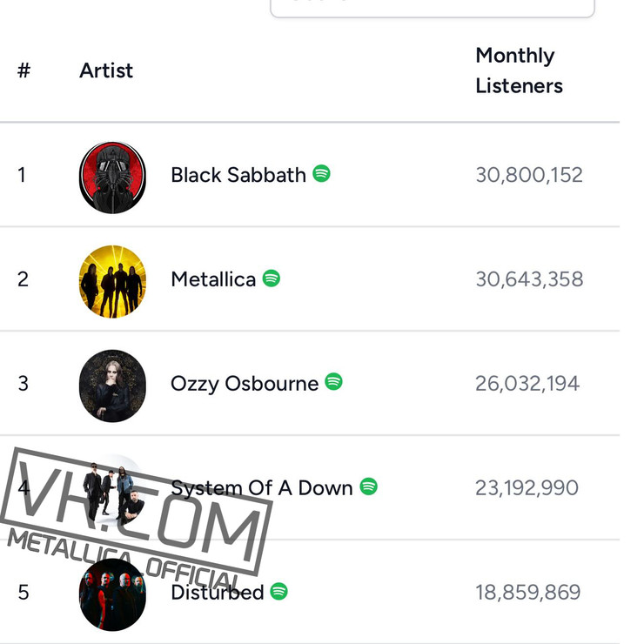Select System Of A Down band photo
The image size is (644, 644).
pos(112,490)
